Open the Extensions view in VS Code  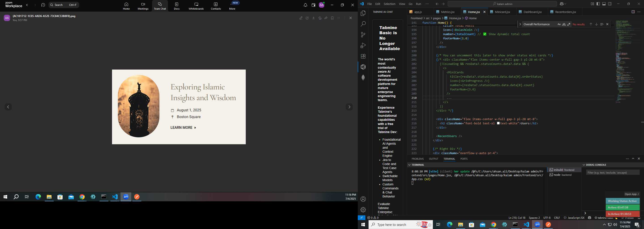tap(363, 56)
